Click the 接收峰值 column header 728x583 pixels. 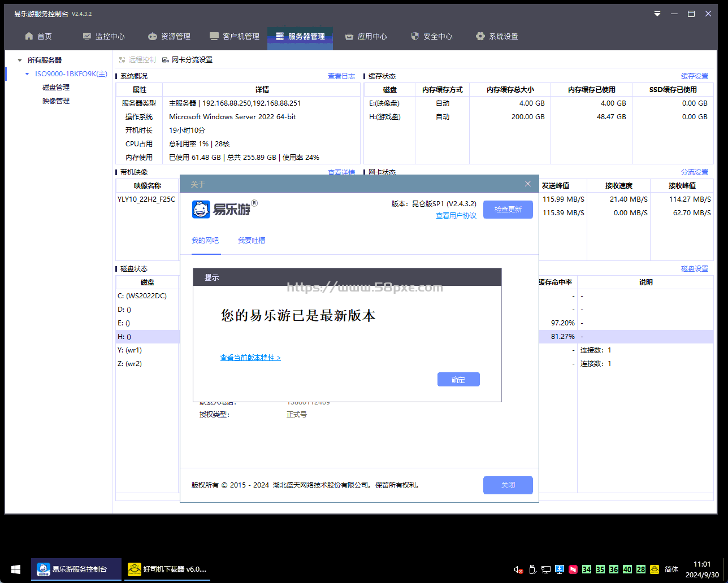[682, 186]
